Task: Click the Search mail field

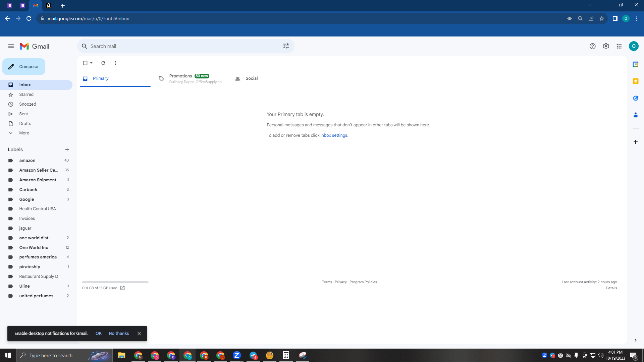Action: coord(185,46)
